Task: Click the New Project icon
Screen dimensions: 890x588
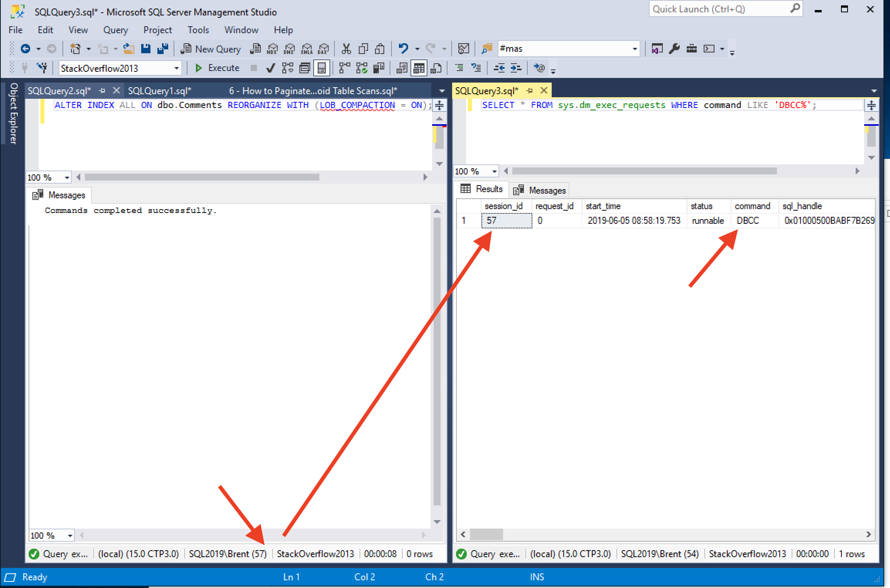Action: [75, 49]
